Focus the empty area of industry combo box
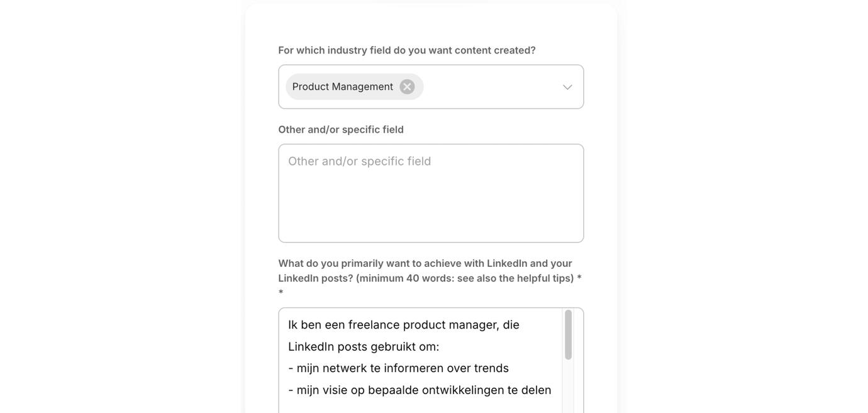The width and height of the screenshot is (868, 413). point(491,87)
